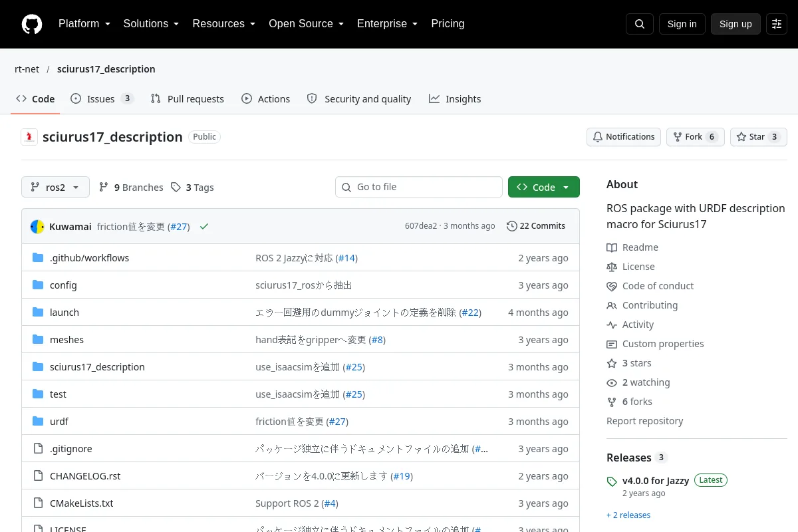Select the Code tab
798x532 pixels.
(x=35, y=99)
